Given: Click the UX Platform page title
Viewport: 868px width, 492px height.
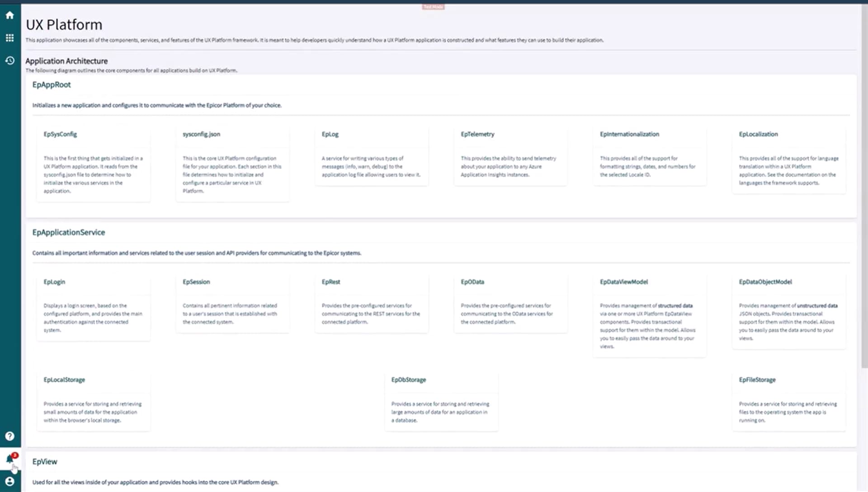Looking at the screenshot, I should click(x=64, y=25).
